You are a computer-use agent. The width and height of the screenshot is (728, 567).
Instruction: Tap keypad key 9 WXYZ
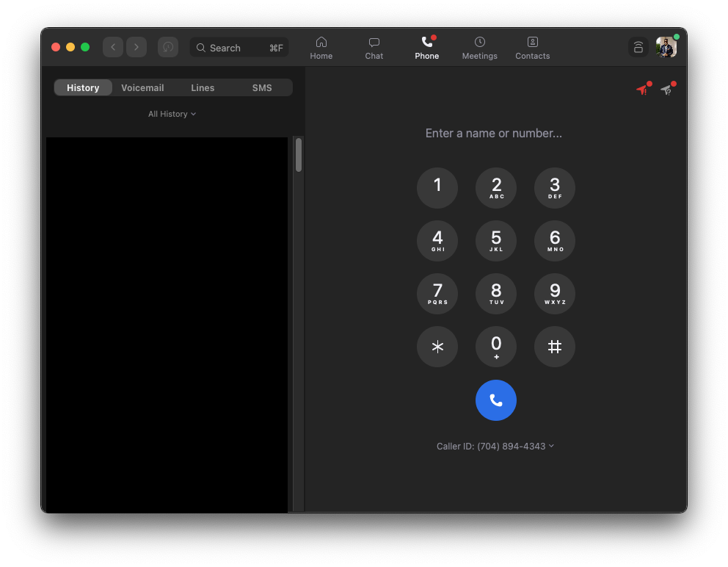555,294
